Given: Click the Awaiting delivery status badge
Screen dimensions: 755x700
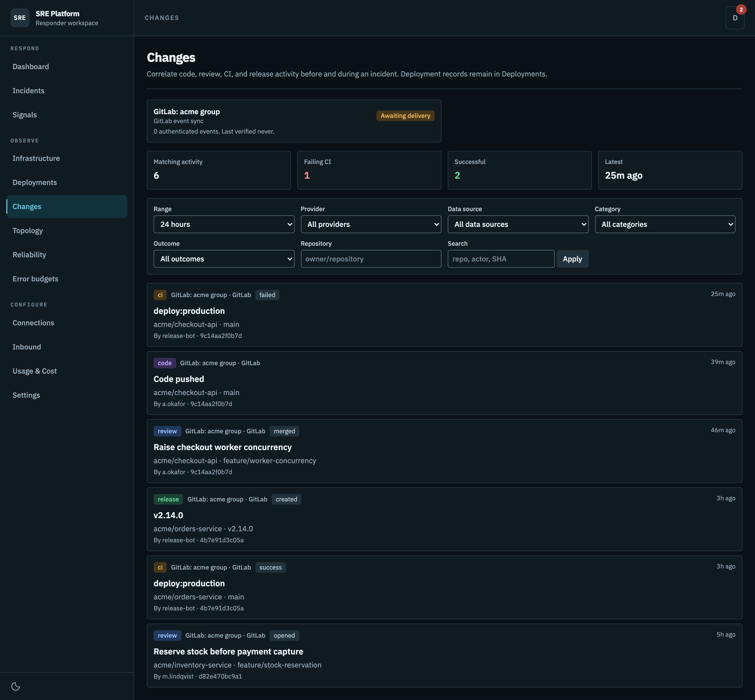Looking at the screenshot, I should click(405, 116).
